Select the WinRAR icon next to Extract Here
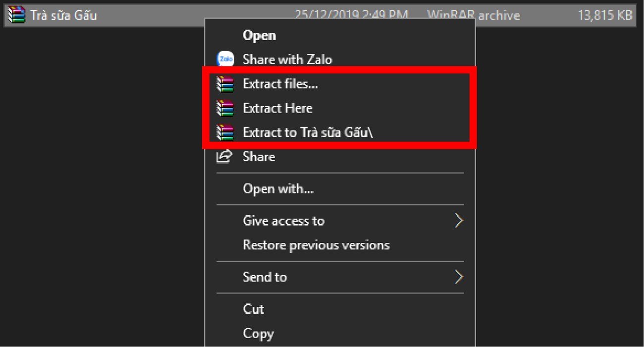This screenshot has height=347, width=644. click(225, 108)
